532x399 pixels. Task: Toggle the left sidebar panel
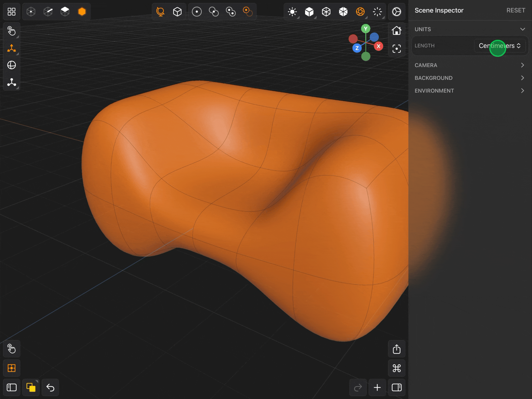click(x=11, y=387)
